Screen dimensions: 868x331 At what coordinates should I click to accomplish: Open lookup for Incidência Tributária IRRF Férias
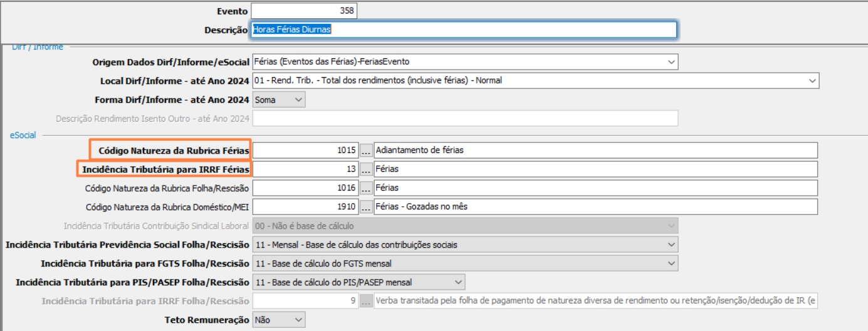tap(366, 169)
